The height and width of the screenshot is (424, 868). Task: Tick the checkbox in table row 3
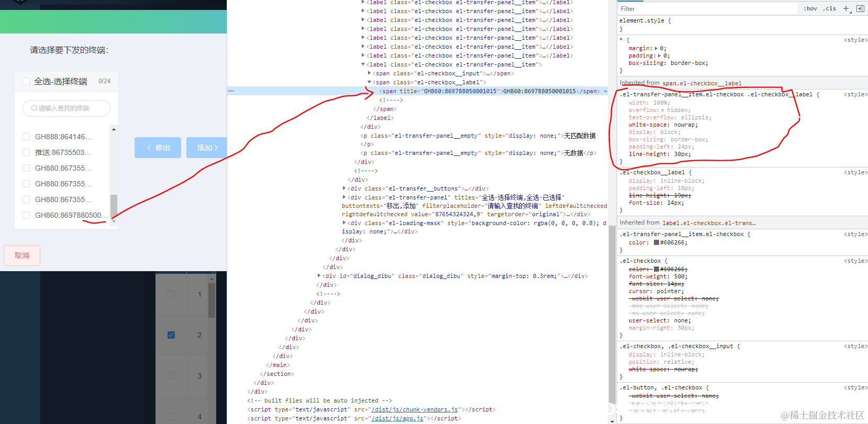[171, 376]
